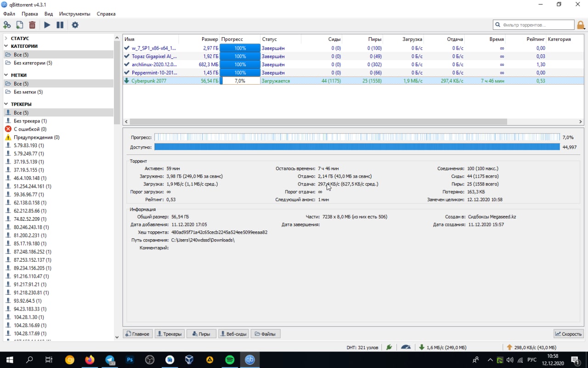
Task: Sort torrents by the Статус column header
Action: [281, 39]
